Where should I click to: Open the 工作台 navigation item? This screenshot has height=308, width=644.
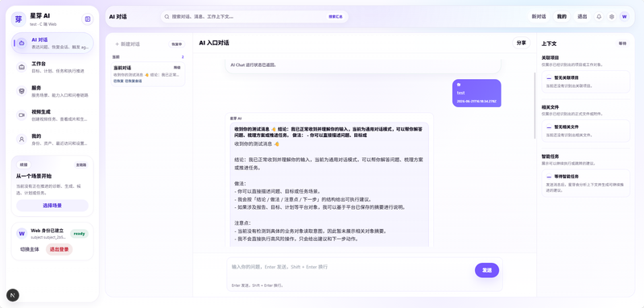coord(52,67)
